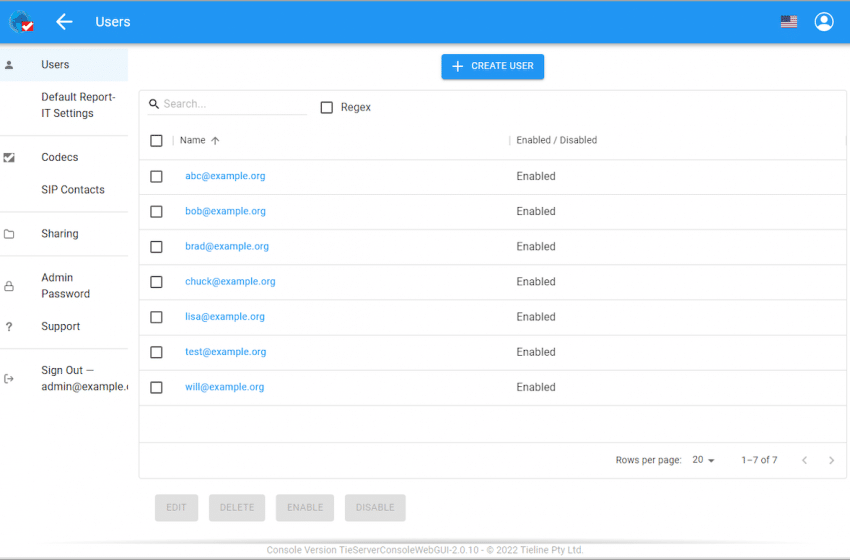The width and height of the screenshot is (850, 560).
Task: Click the back arrow in header
Action: [x=64, y=22]
